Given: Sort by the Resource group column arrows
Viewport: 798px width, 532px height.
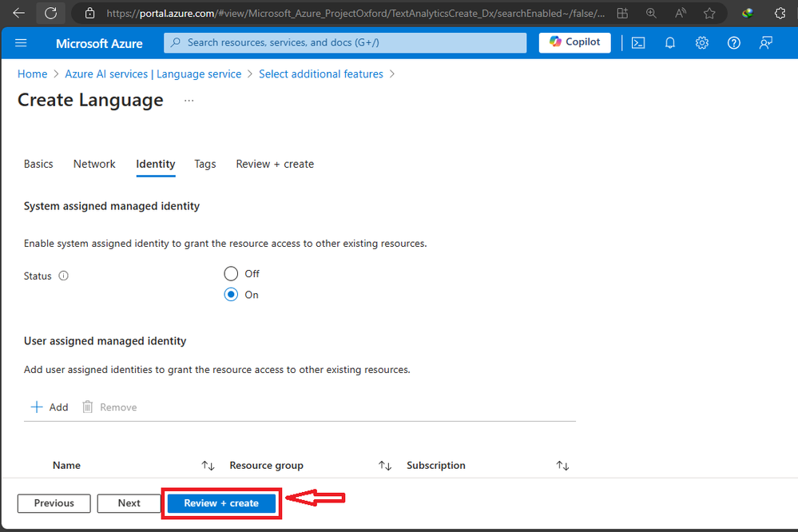Looking at the screenshot, I should [385, 466].
